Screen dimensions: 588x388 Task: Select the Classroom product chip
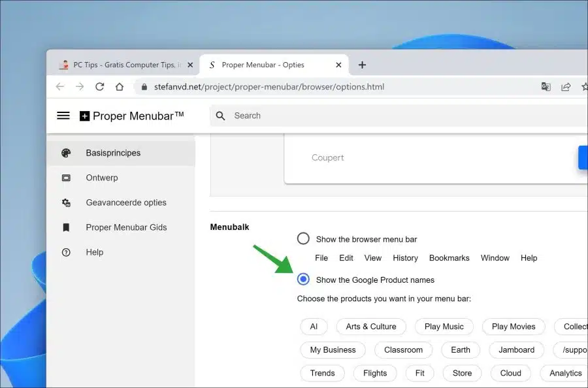pos(403,349)
